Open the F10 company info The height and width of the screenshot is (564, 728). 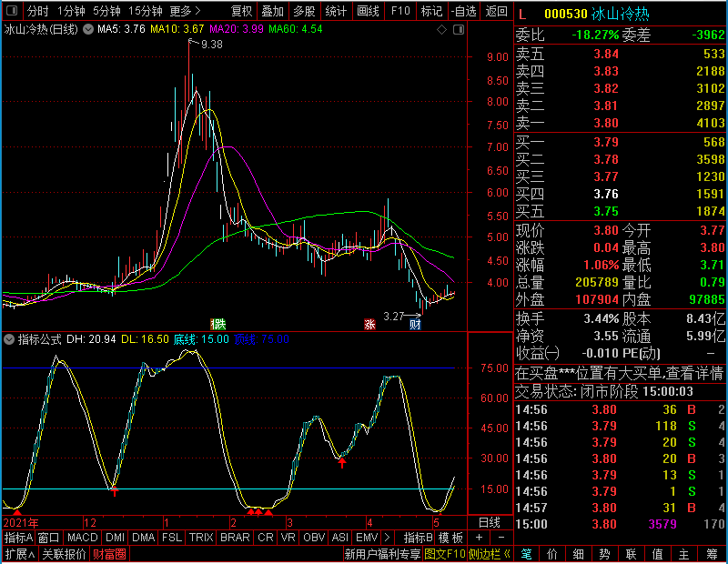pyautogui.click(x=400, y=11)
